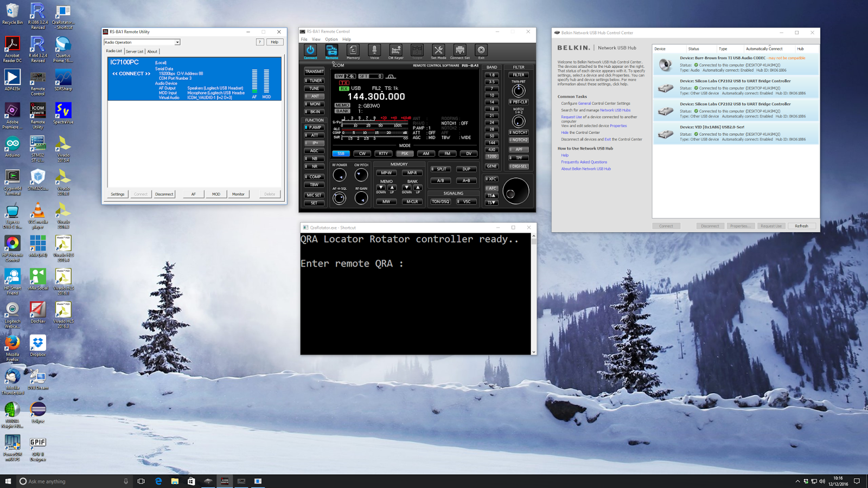Open SDRSharp desktop icon
Image resolution: width=868 pixels, height=488 pixels.
tap(63, 80)
